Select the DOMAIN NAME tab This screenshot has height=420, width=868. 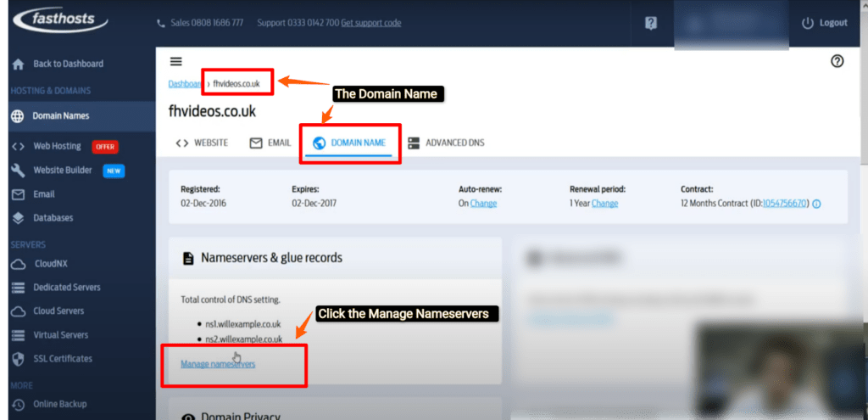(348, 143)
